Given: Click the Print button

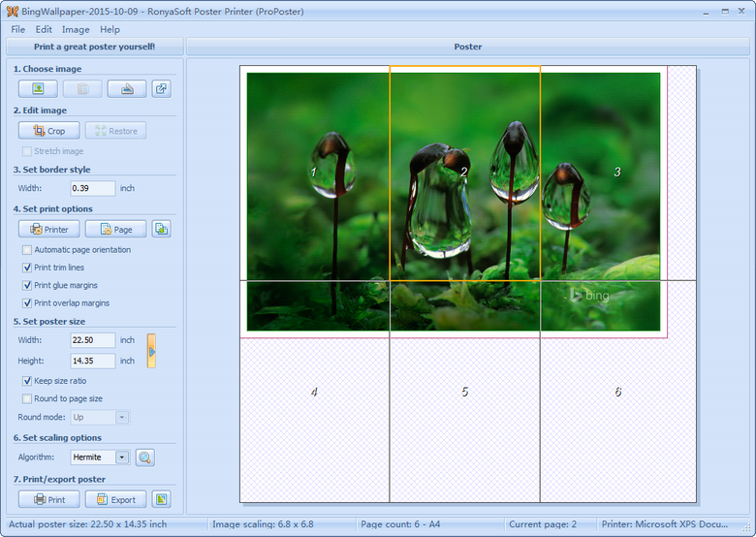Looking at the screenshot, I should point(48,499).
